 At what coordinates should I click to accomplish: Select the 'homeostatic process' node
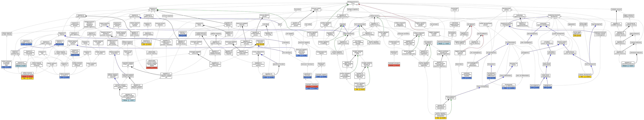[455, 9]
